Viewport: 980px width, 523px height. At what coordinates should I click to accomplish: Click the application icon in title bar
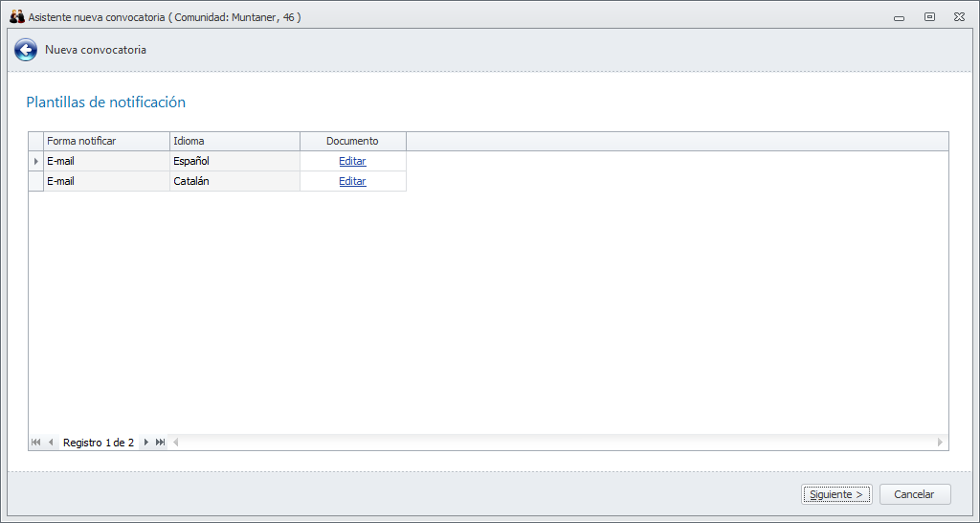tap(17, 17)
